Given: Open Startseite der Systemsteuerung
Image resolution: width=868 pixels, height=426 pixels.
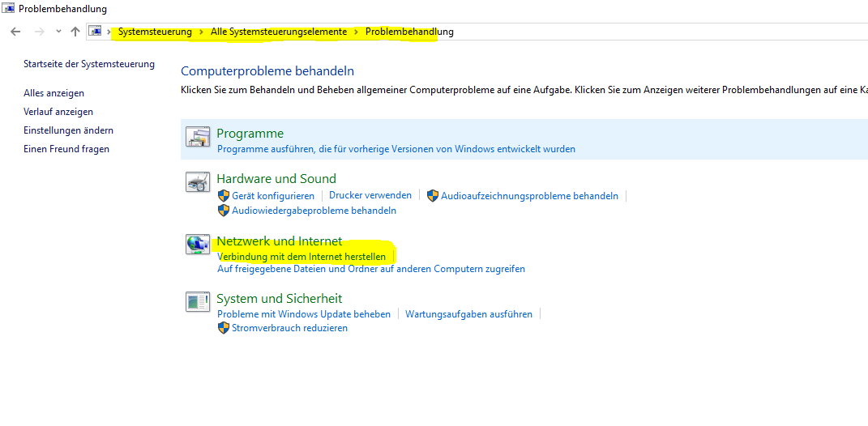Looking at the screenshot, I should click(x=89, y=64).
